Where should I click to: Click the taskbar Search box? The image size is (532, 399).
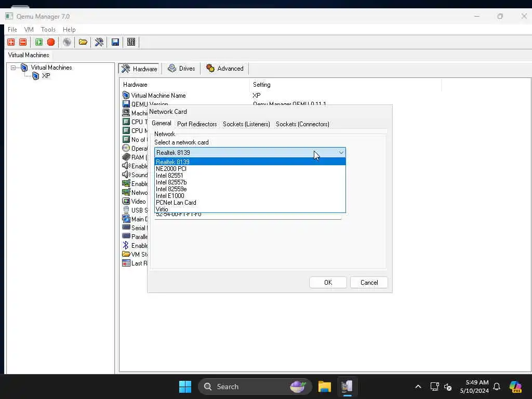[x=255, y=387]
